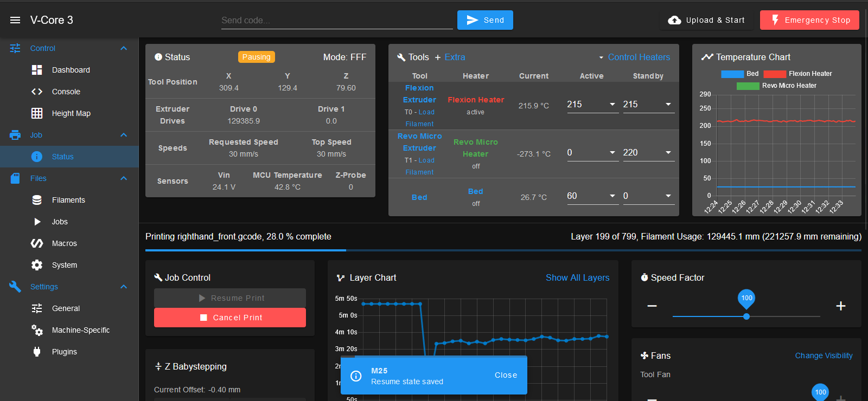
Task: Open Revo Micro active temperature dropdown
Action: (612, 153)
